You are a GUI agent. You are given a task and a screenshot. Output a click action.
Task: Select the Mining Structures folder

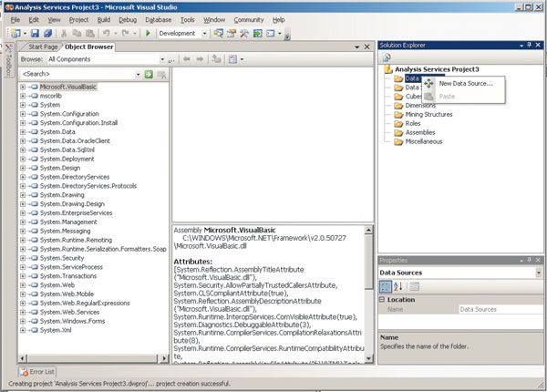[x=428, y=114]
